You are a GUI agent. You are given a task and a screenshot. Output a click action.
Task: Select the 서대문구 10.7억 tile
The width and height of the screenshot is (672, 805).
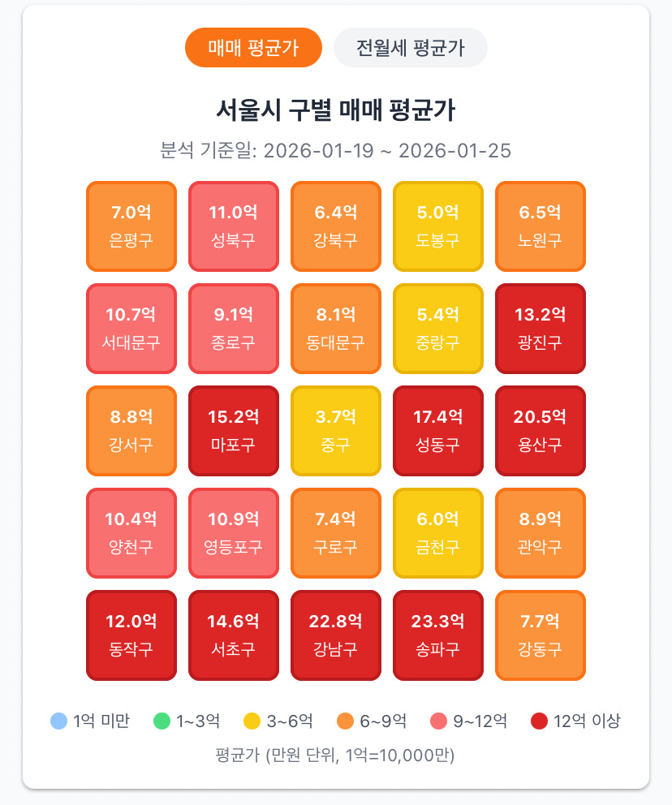(131, 329)
